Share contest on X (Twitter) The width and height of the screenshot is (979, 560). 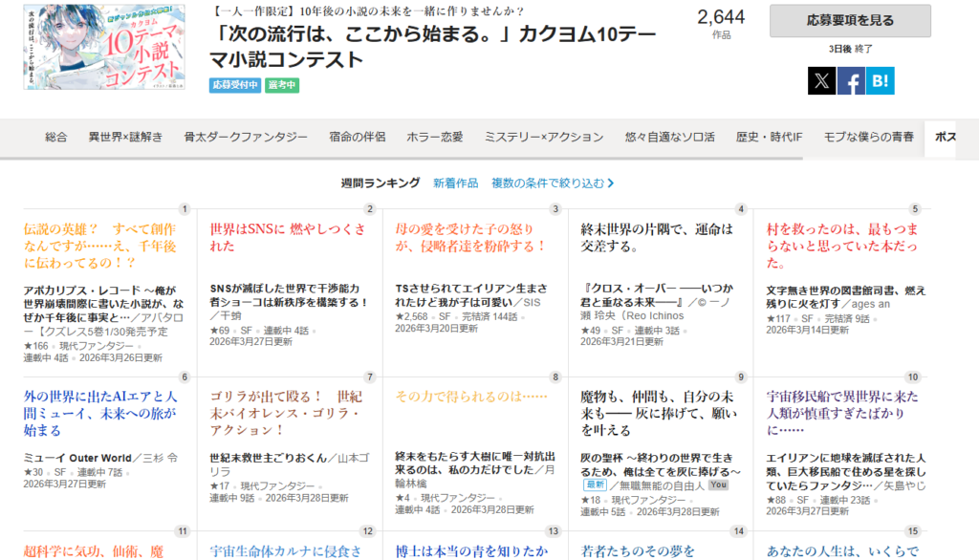(821, 81)
